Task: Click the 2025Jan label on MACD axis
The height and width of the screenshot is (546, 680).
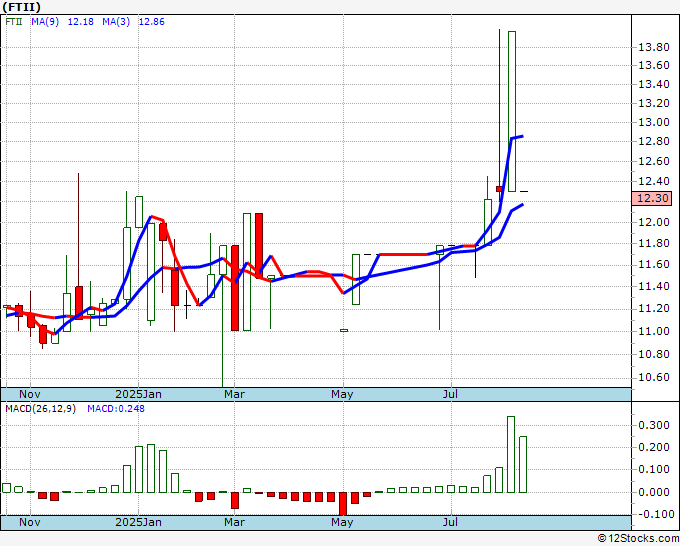Action: click(x=138, y=522)
